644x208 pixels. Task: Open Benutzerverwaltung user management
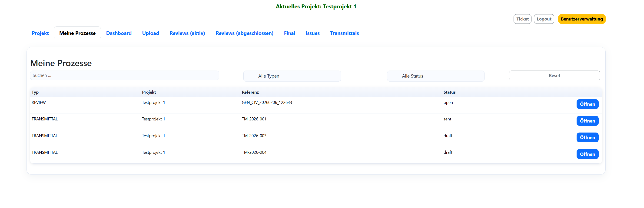581,19
